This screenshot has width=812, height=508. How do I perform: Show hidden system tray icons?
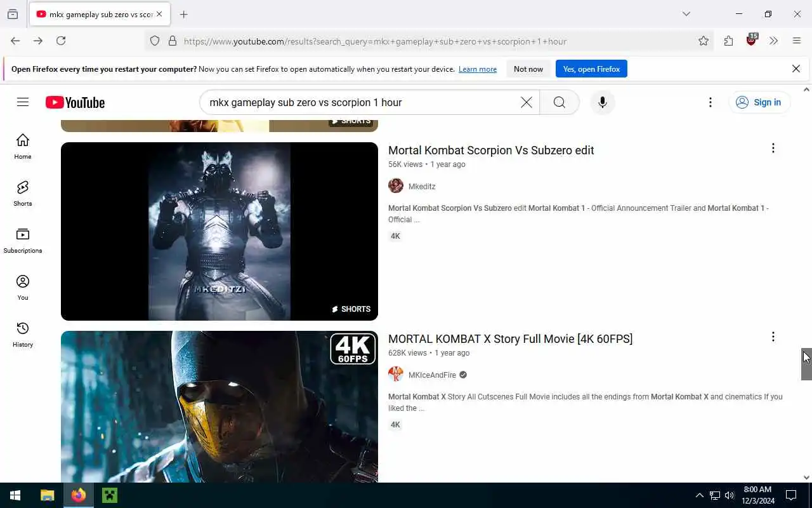(699, 495)
